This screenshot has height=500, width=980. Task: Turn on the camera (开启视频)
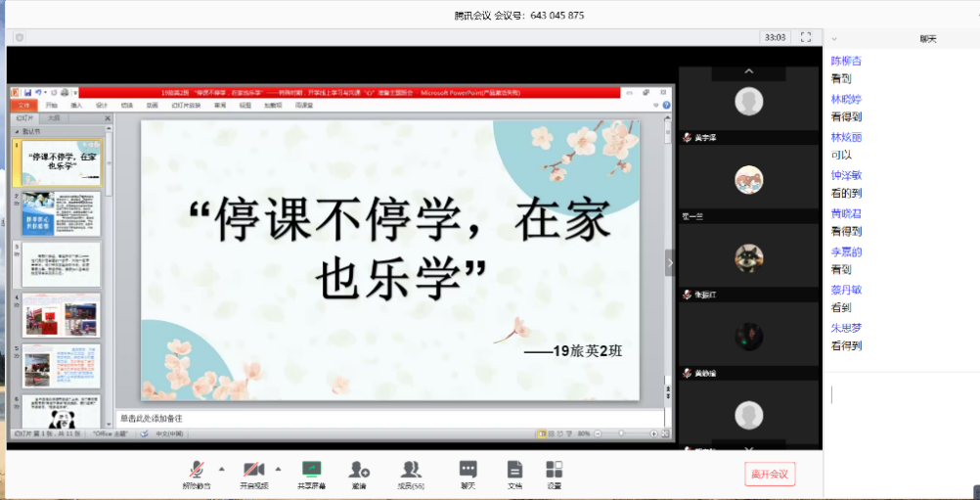click(x=253, y=471)
